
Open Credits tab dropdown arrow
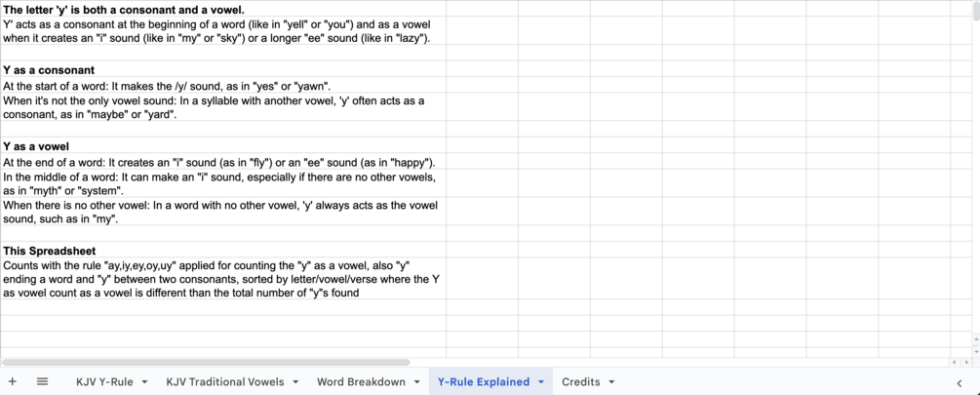pyautogui.click(x=611, y=382)
